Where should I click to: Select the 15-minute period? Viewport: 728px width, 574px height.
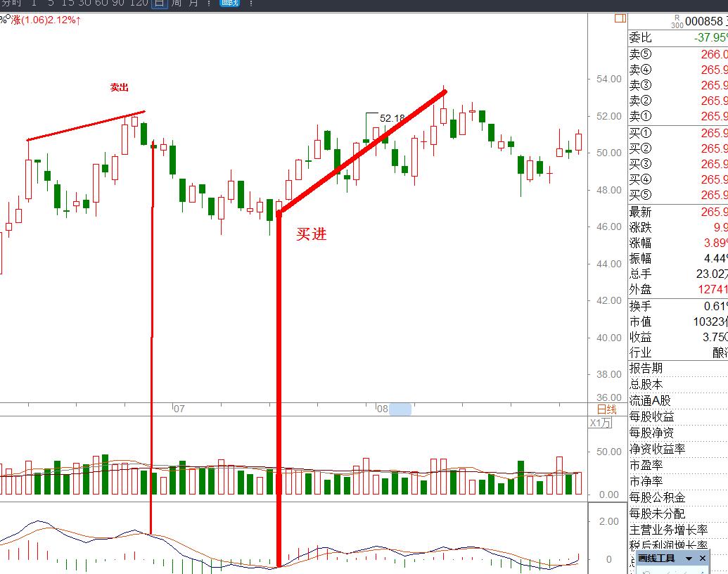pos(68,3)
